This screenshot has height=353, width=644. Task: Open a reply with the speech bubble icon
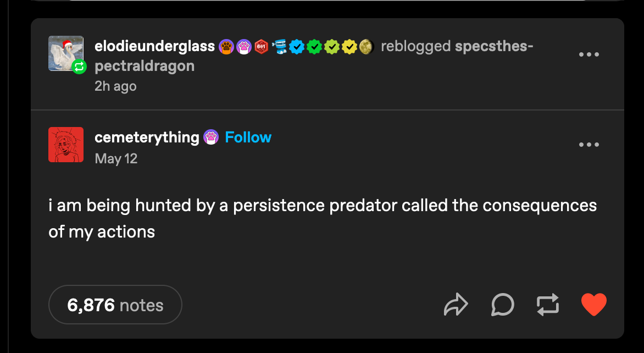click(502, 305)
